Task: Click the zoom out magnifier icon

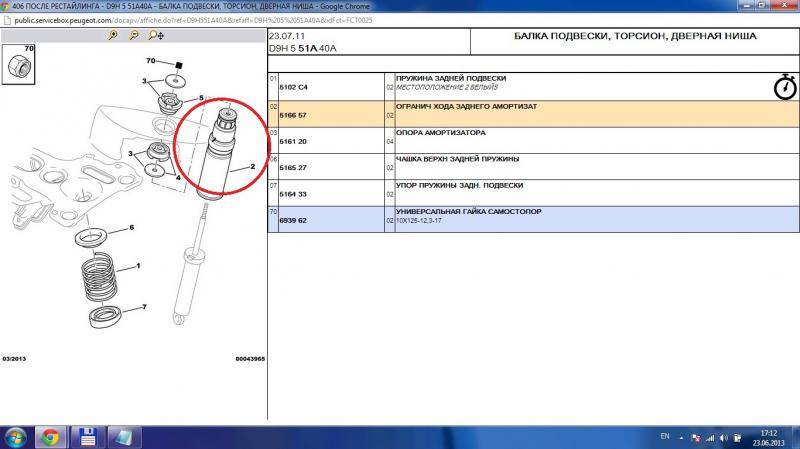Action: click(x=133, y=35)
